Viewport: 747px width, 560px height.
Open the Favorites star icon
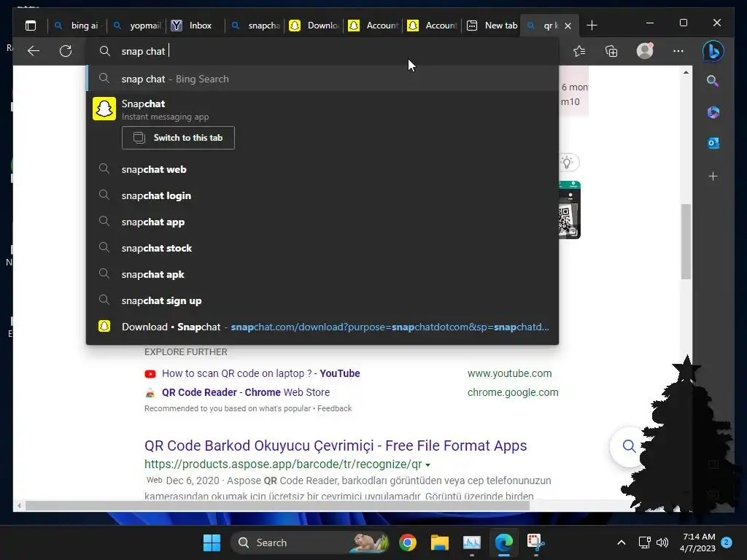point(579,51)
